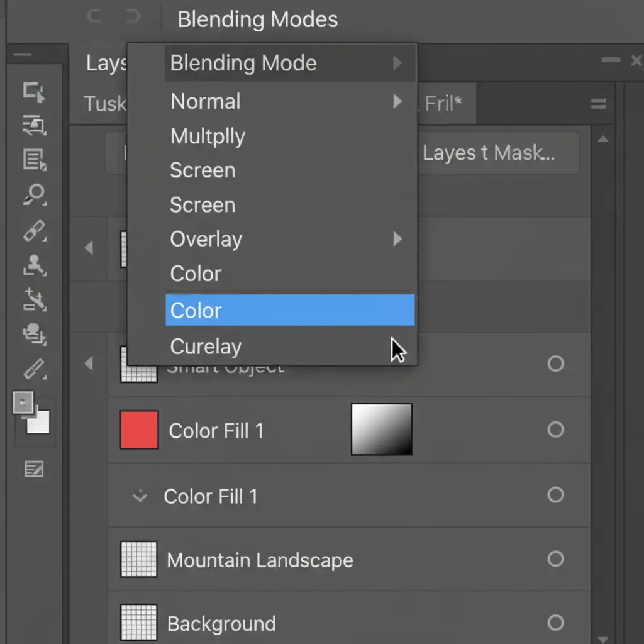Click the gradient mask thumbnail on Color Fill 1

(381, 430)
